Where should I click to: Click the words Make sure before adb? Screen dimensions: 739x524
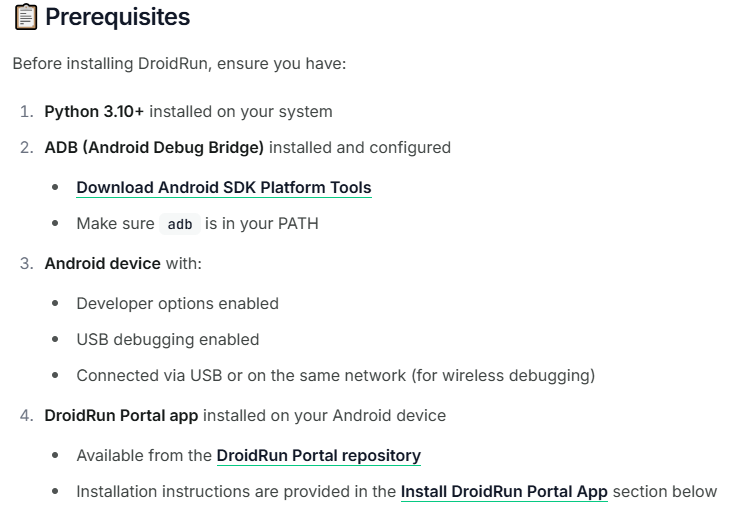[x=114, y=223]
